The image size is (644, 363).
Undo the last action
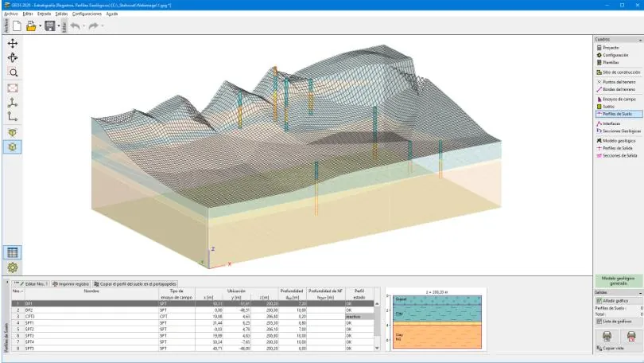76,26
